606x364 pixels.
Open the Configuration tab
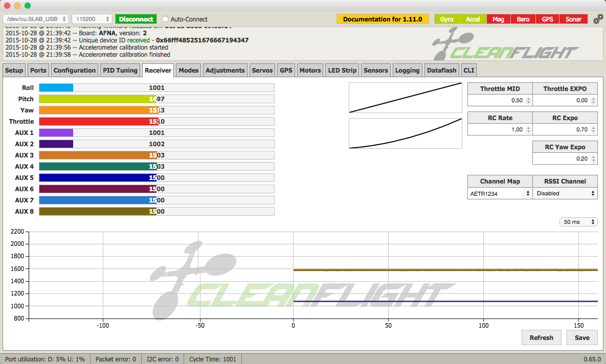click(75, 71)
